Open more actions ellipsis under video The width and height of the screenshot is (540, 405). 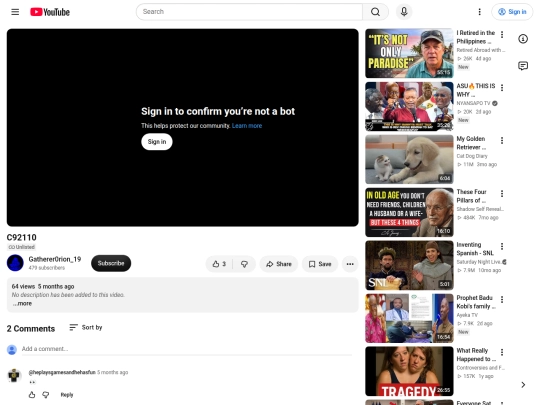(350, 264)
